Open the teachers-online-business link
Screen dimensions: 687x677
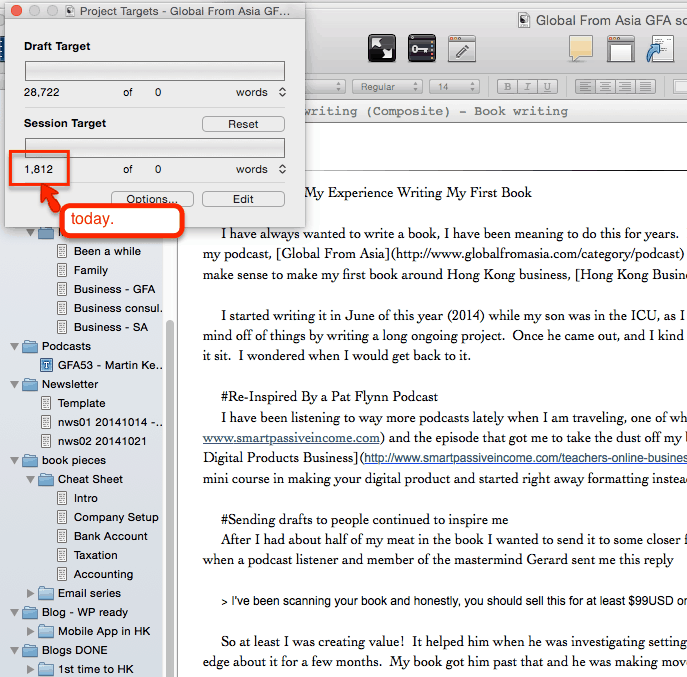[525, 458]
